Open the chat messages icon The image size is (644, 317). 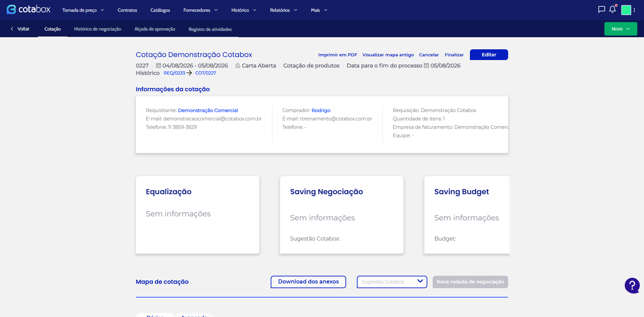[x=601, y=9]
